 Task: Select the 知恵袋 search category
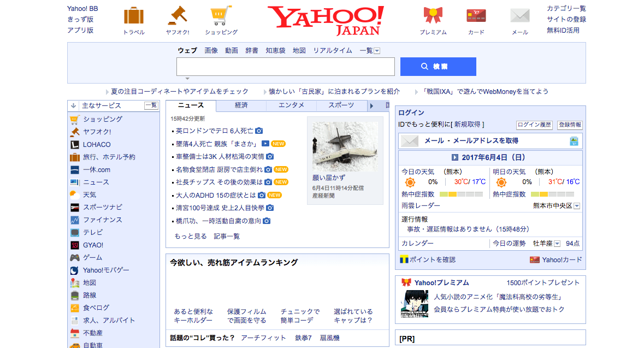pos(276,51)
